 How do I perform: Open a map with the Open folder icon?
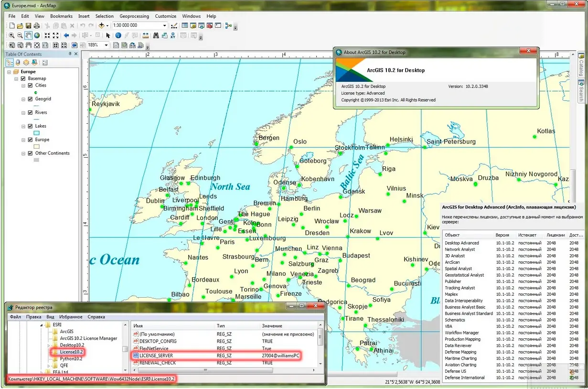[20, 25]
